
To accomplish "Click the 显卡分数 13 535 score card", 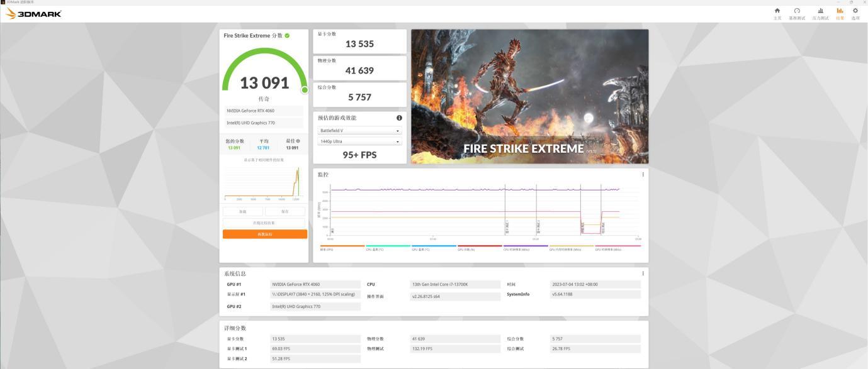I will 359,41.
